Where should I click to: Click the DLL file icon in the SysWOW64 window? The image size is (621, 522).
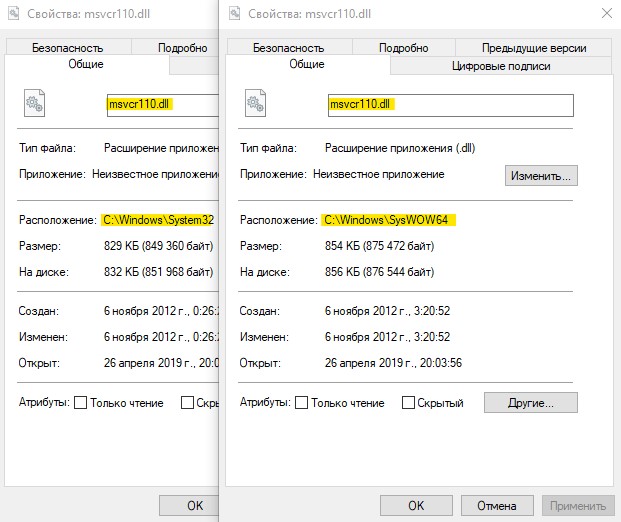coord(255,103)
